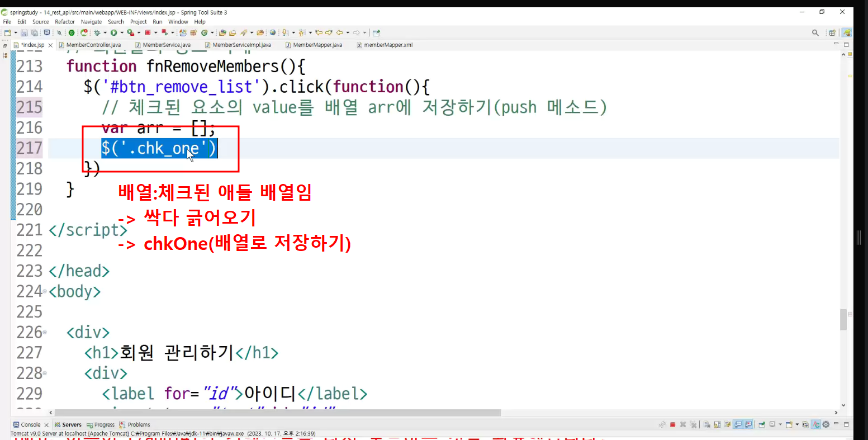This screenshot has width=868, height=440.
Task: Click the Open Perspective icon
Action: point(832,33)
